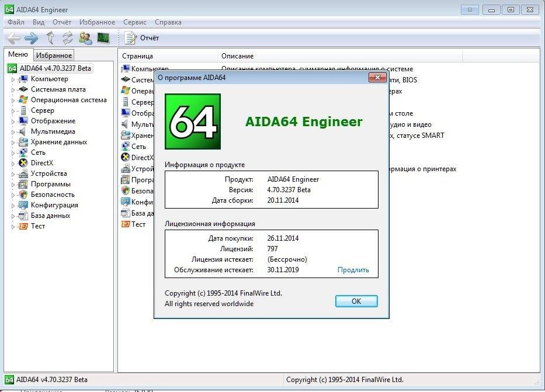
Task: Click the Back arrow toolbar icon
Action: pos(13,38)
